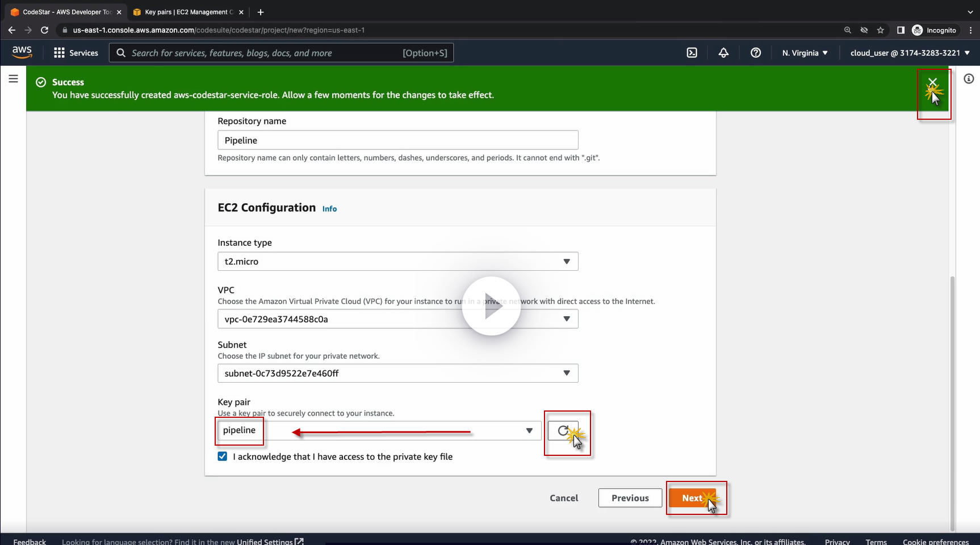This screenshot has height=545, width=980.
Task: Open the info panel icon on the right edge
Action: (969, 79)
